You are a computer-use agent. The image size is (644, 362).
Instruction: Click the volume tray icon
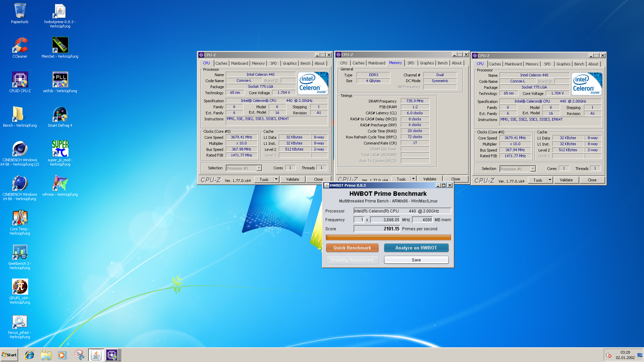608,355
